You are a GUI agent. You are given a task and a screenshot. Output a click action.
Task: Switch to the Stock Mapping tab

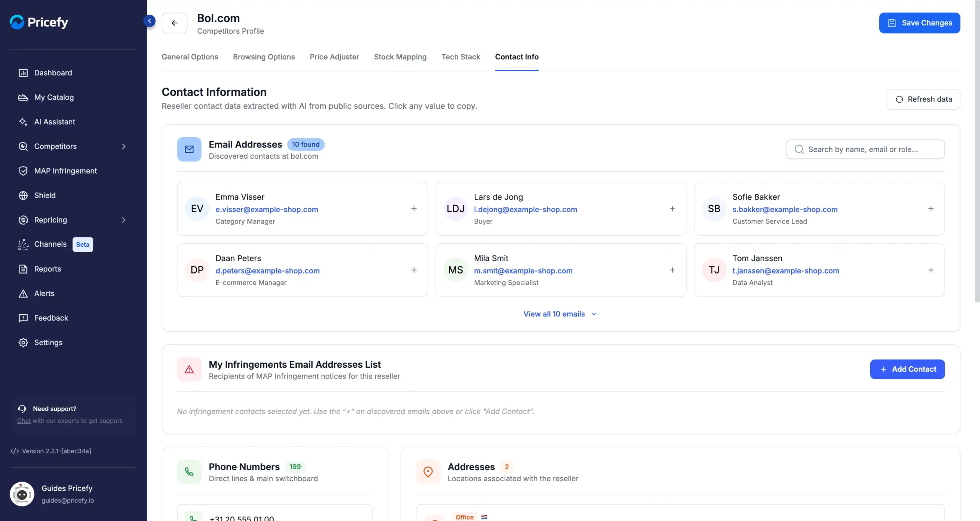400,57
